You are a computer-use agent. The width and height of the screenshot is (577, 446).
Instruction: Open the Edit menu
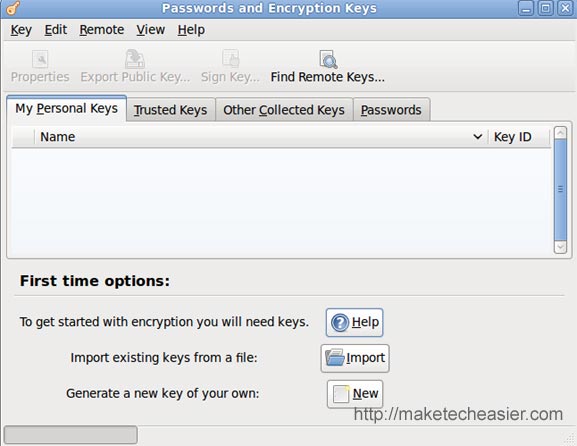(x=56, y=30)
